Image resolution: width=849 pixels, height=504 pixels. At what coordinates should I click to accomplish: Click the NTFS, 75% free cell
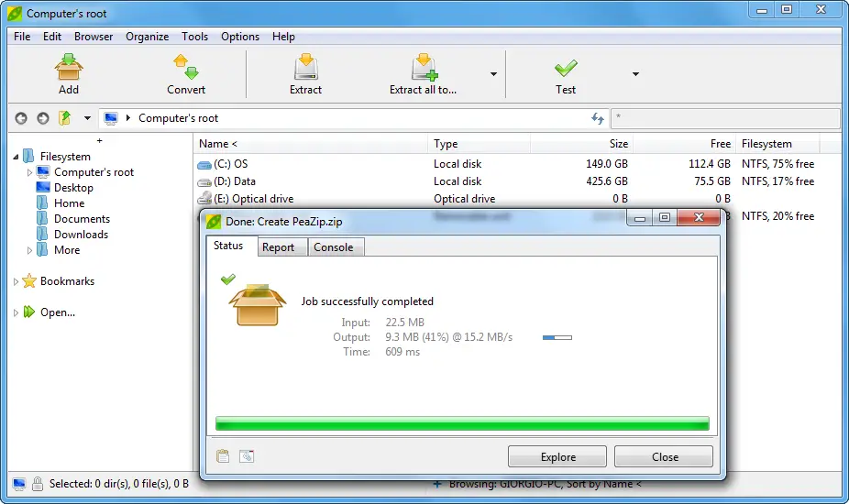point(777,164)
